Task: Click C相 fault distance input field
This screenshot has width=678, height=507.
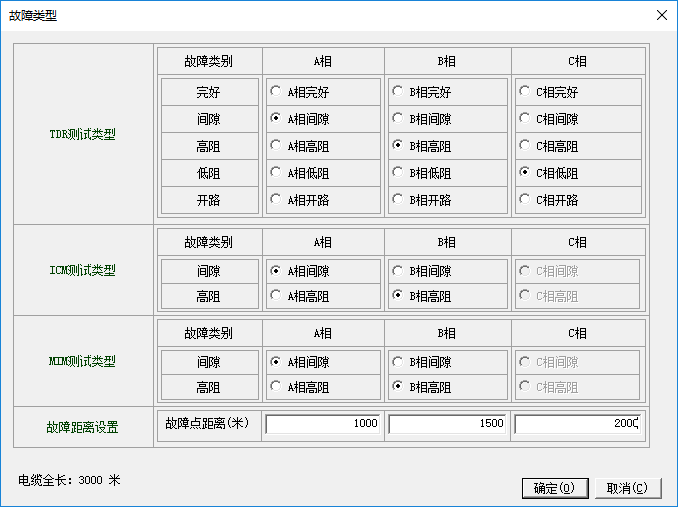Action: [576, 424]
